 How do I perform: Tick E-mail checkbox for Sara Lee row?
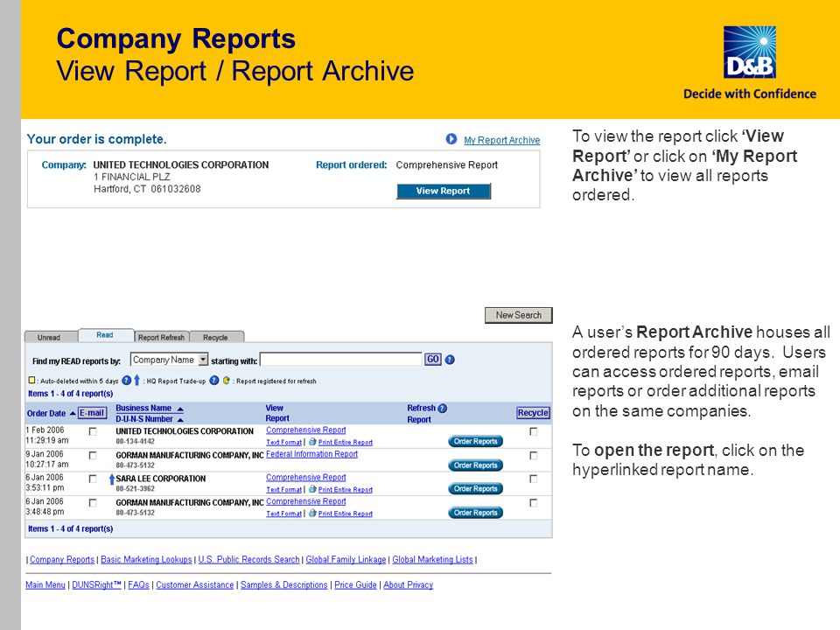pos(93,479)
